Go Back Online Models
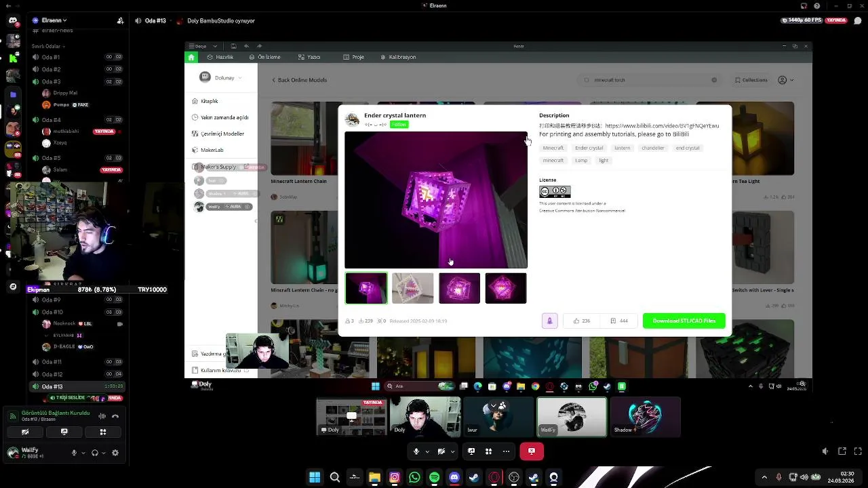This screenshot has width=868, height=488. click(x=299, y=80)
